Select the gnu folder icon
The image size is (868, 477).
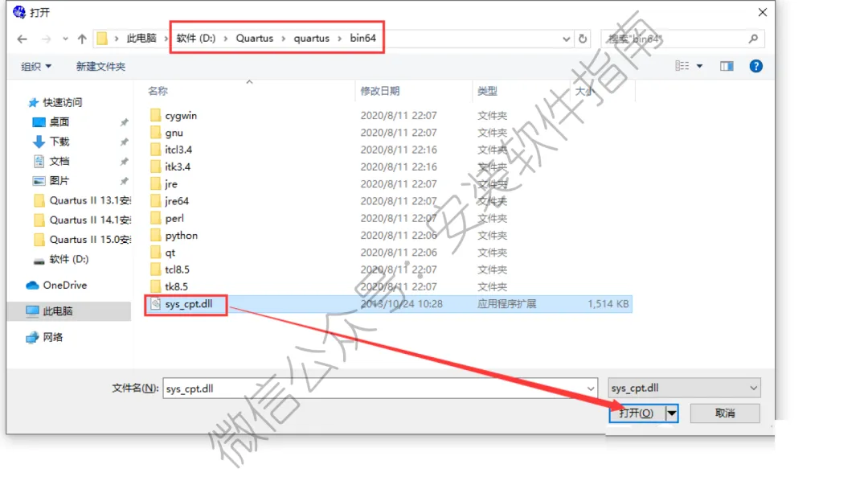tap(156, 133)
